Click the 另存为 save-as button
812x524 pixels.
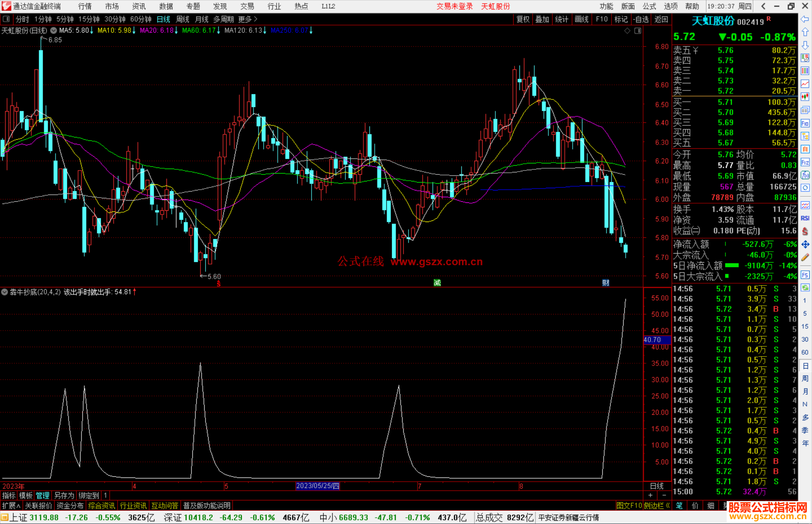point(64,495)
